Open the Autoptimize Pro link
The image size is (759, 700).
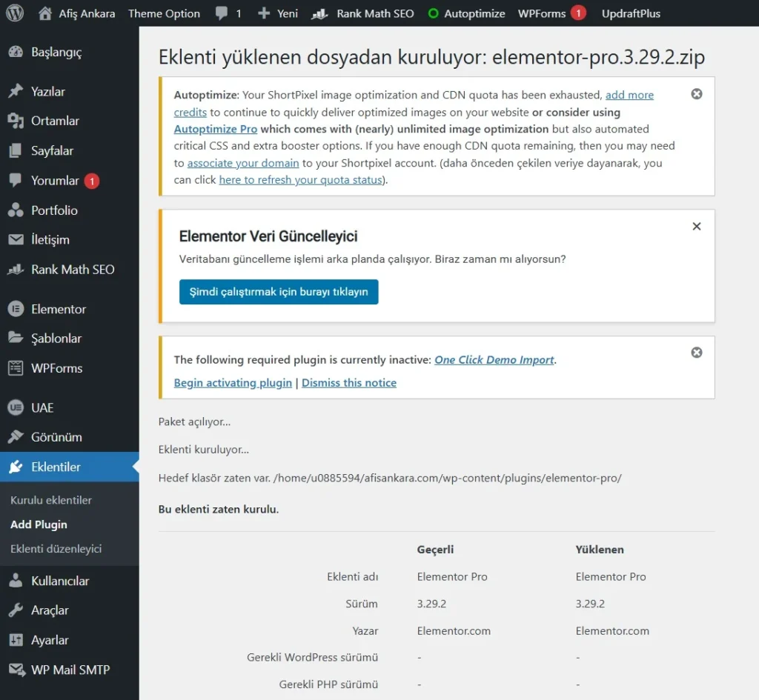pyautogui.click(x=216, y=129)
